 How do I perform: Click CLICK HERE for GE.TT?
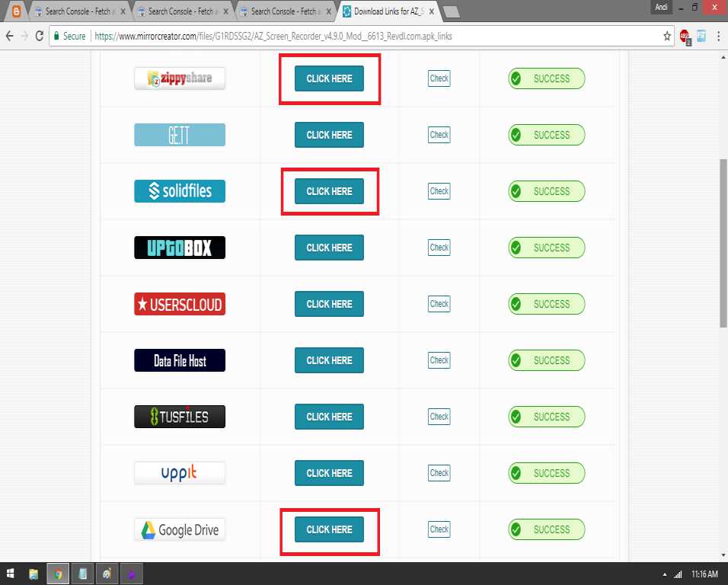pos(329,135)
